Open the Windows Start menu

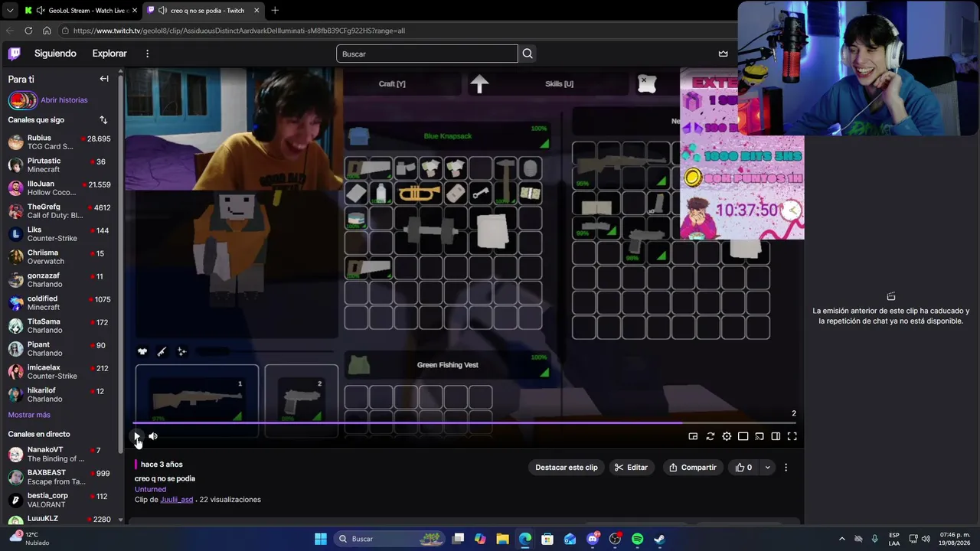tap(321, 539)
